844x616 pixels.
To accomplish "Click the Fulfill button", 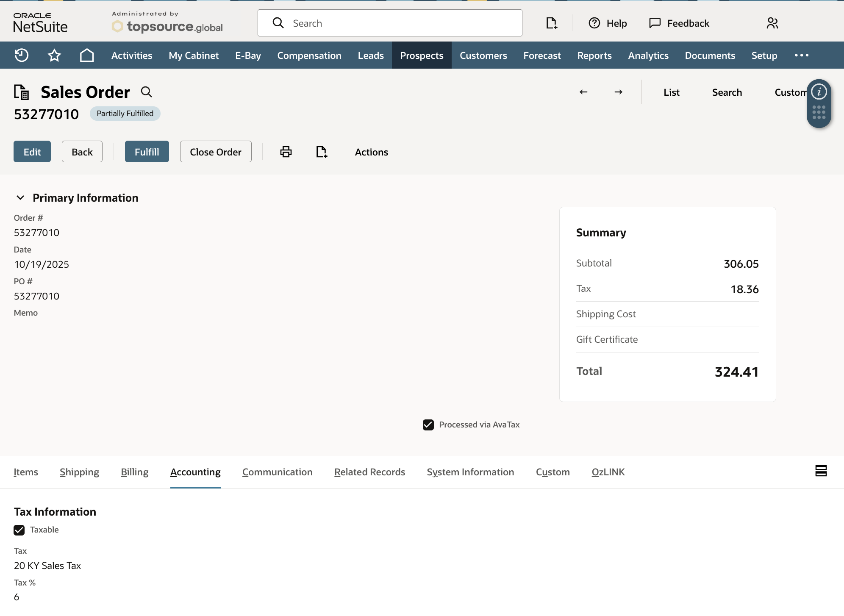I will [147, 152].
